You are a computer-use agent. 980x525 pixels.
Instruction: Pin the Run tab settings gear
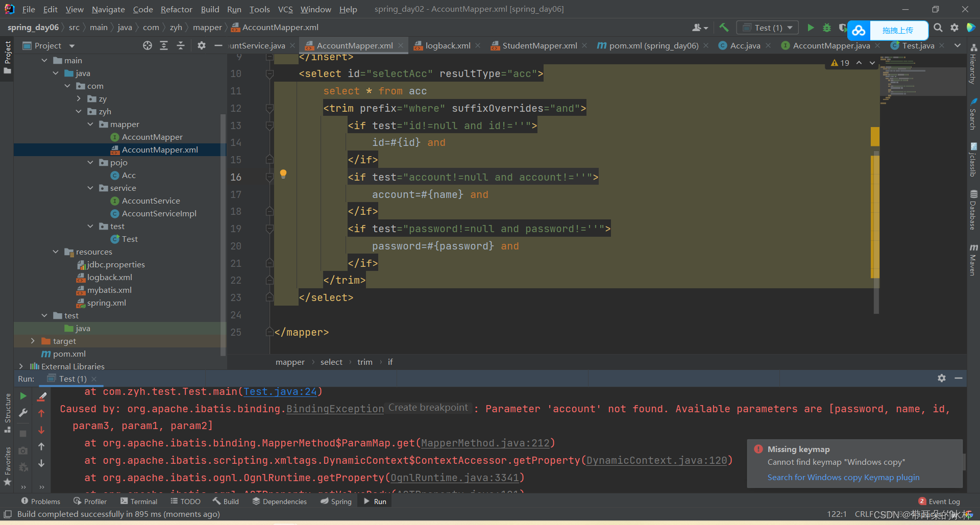(942, 378)
